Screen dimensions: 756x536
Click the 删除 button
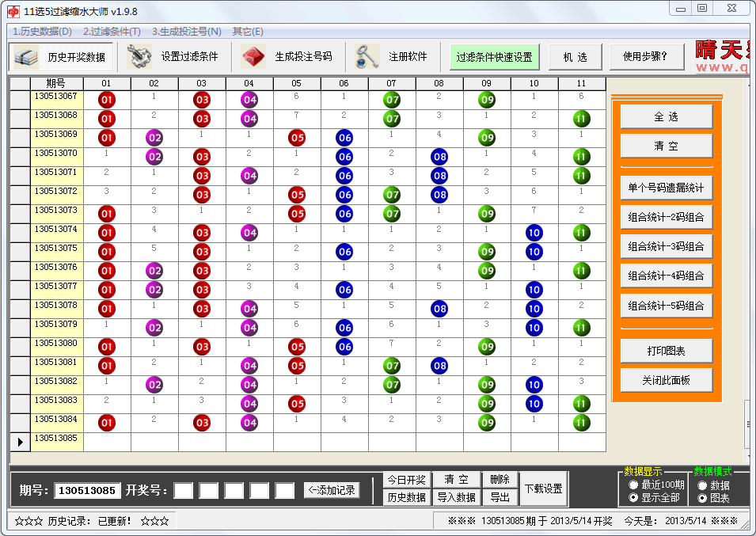(500, 479)
